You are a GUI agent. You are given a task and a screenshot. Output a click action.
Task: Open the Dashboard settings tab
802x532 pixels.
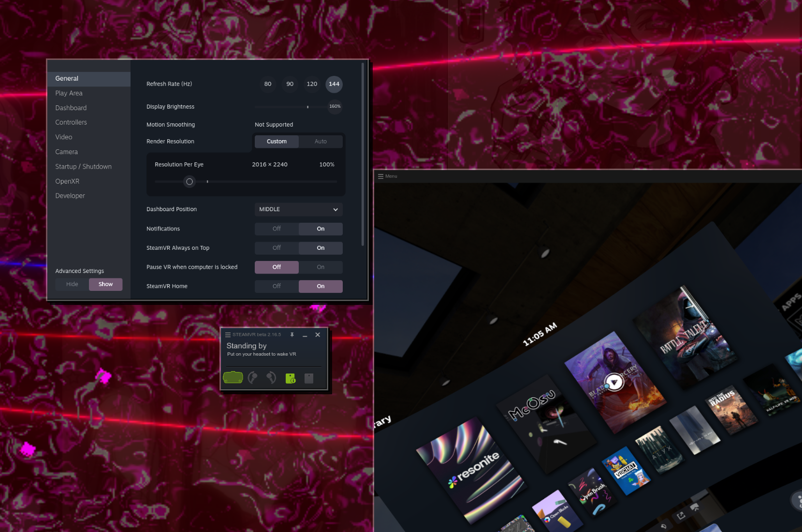[89, 108]
